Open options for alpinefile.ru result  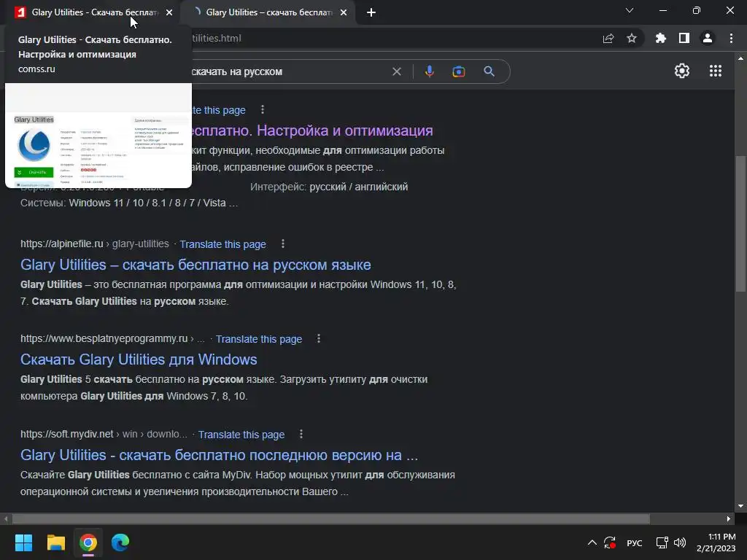[283, 244]
